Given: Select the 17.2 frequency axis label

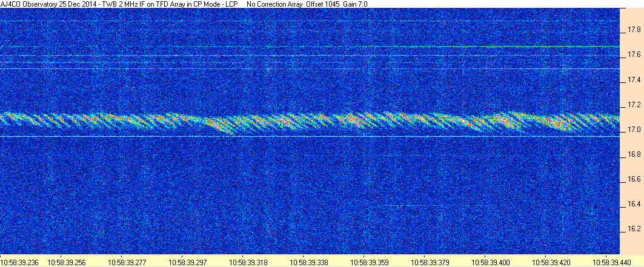Looking at the screenshot, I should coord(634,105).
